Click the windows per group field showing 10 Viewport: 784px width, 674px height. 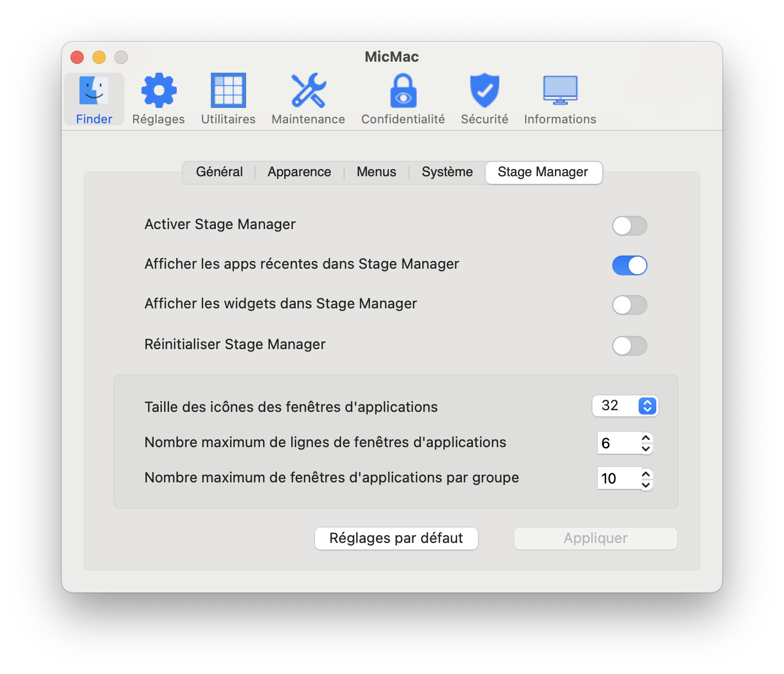(619, 479)
